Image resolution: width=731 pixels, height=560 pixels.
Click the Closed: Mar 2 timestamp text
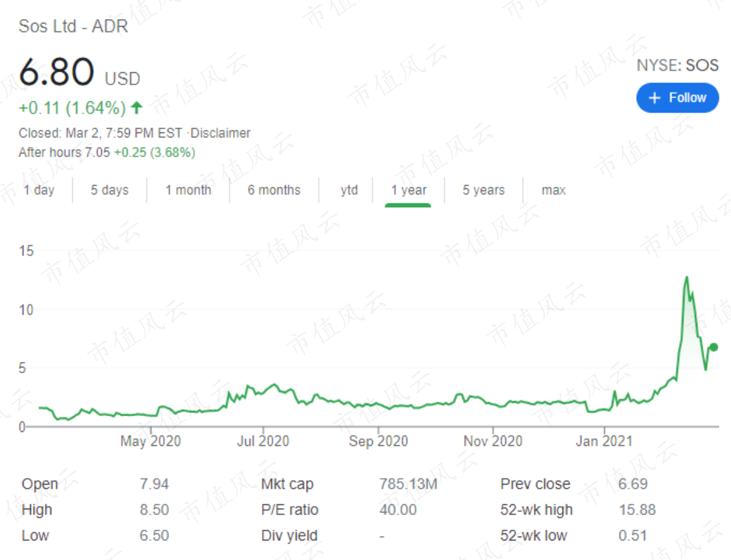101,133
